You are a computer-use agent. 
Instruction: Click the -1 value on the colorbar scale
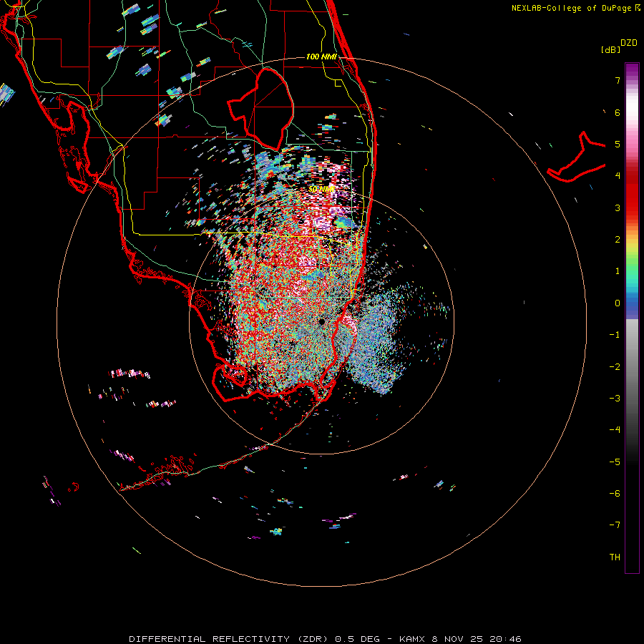(x=615, y=335)
